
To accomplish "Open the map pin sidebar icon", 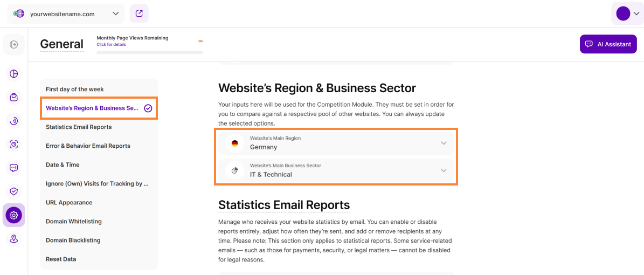I will [14, 238].
